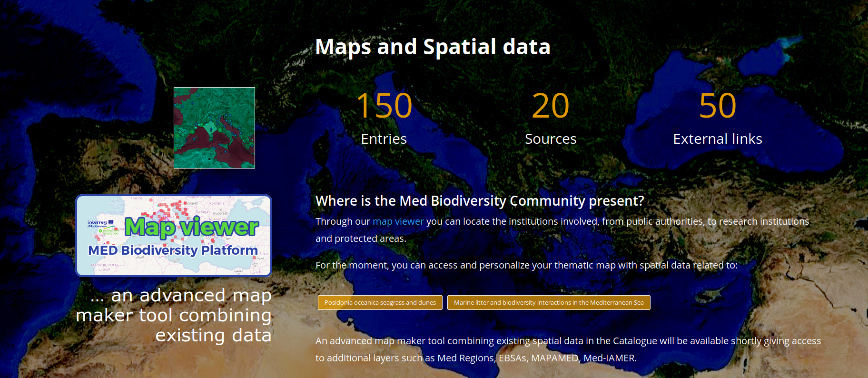This screenshot has height=378, width=868.
Task: Click the 150 entries counter number
Action: [384, 106]
